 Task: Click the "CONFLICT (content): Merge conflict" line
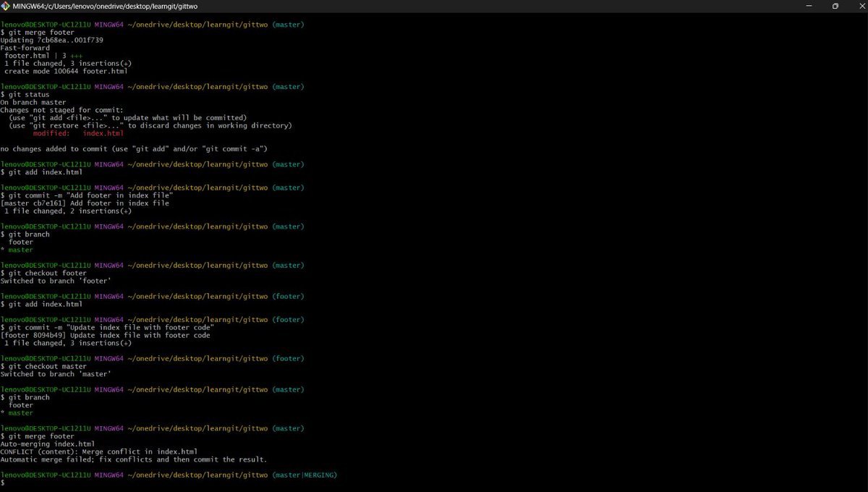click(98, 452)
